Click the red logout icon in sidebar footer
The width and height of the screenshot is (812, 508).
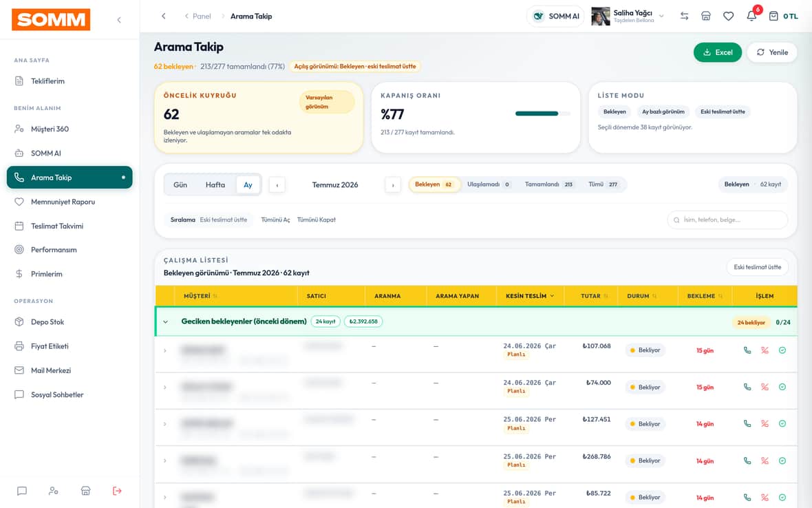tap(117, 490)
